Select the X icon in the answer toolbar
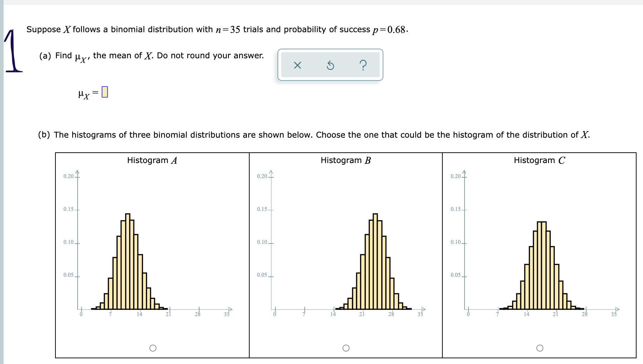Image resolution: width=643 pixels, height=364 pixels. tap(298, 65)
